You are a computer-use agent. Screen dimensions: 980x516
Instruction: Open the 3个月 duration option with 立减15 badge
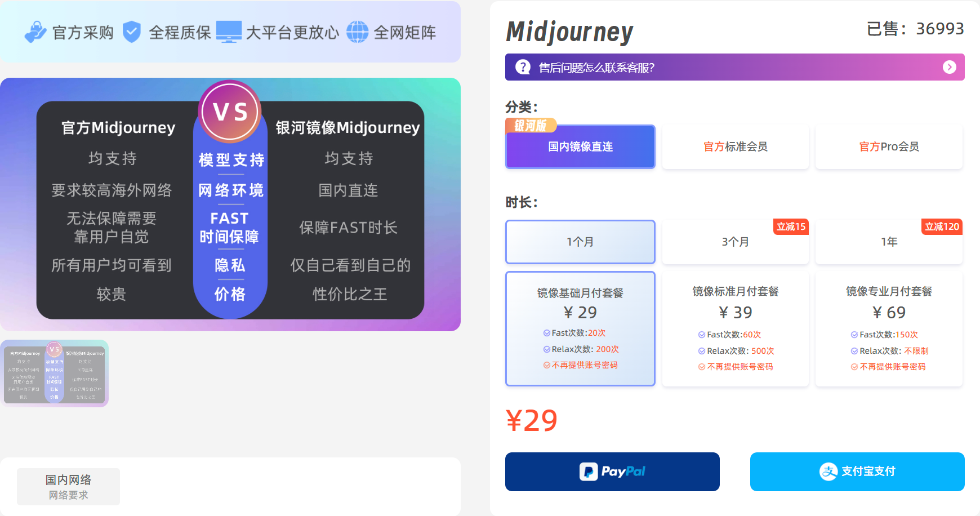coord(735,242)
